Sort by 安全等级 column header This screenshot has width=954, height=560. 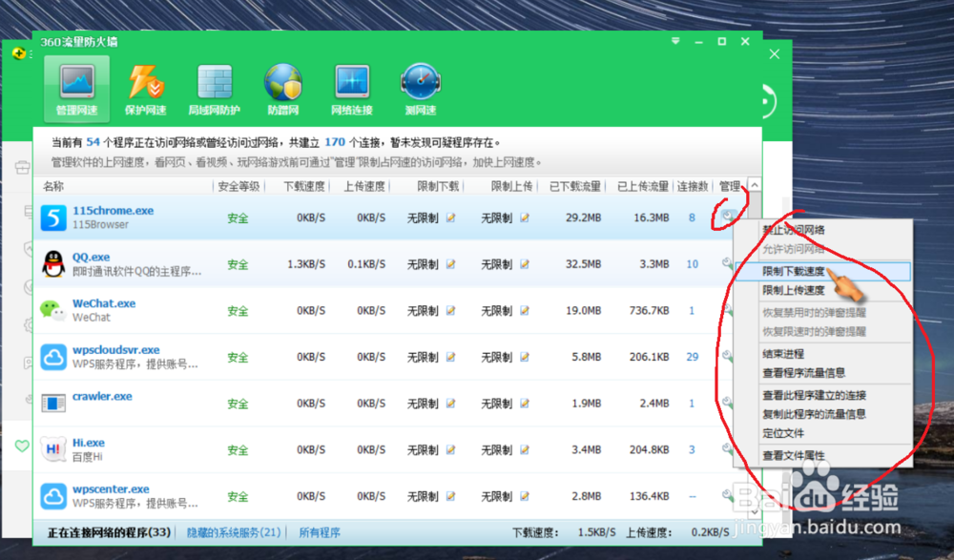238,186
